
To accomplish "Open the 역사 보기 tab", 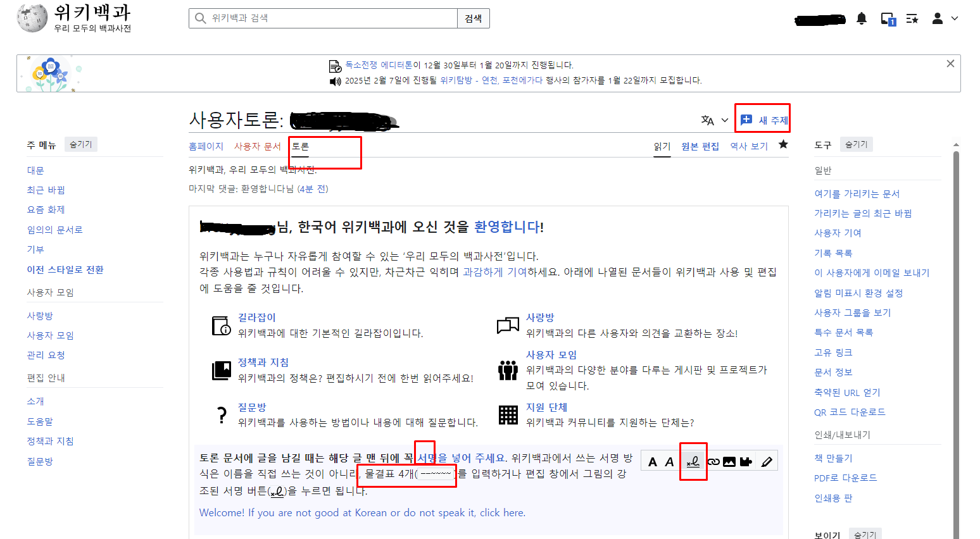I will click(x=749, y=146).
